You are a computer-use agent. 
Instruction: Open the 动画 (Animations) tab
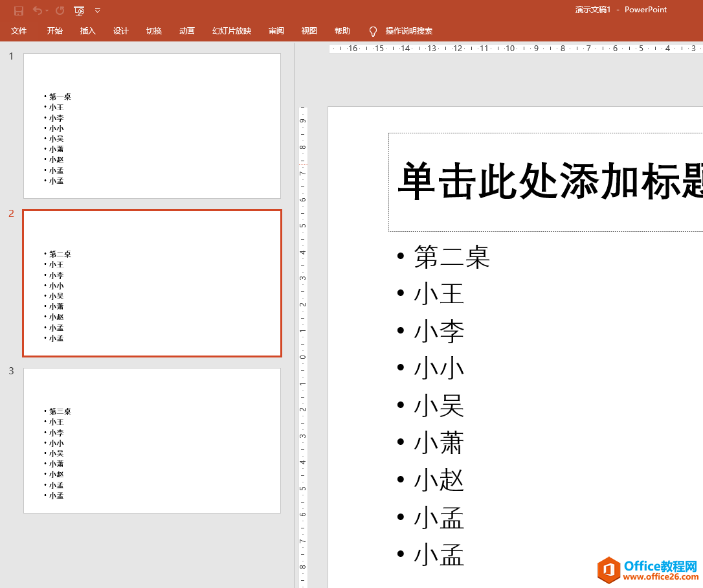(187, 31)
